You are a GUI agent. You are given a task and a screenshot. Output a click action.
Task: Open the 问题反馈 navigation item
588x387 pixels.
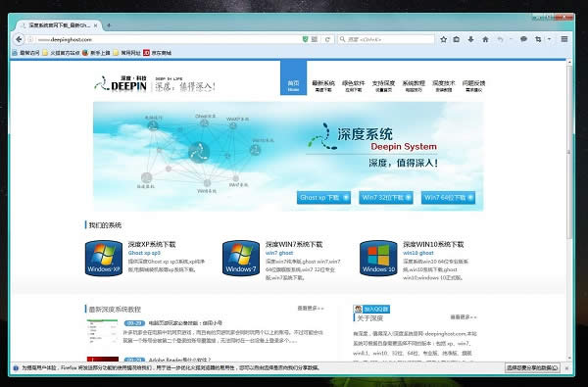[x=473, y=86]
